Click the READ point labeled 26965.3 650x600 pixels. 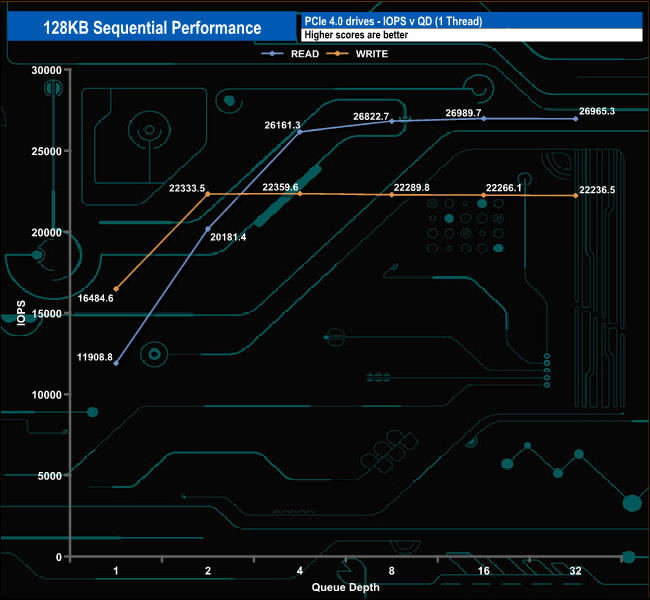[576, 119]
